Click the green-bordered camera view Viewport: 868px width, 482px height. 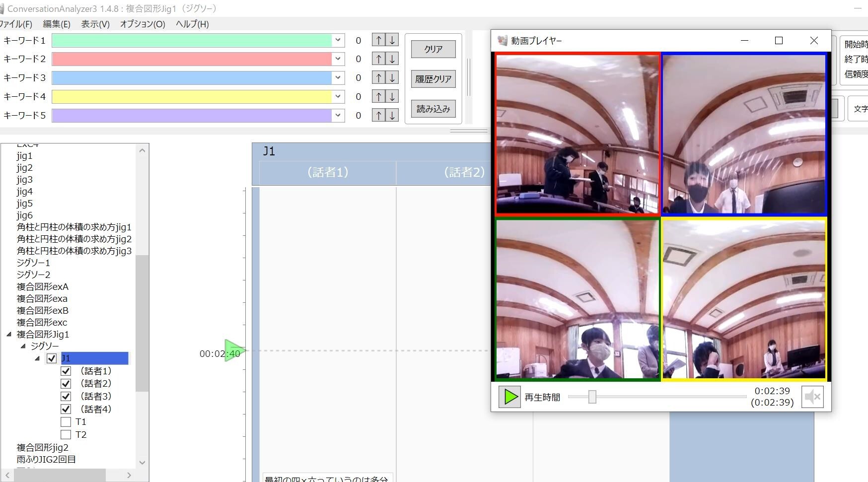[x=578, y=299]
